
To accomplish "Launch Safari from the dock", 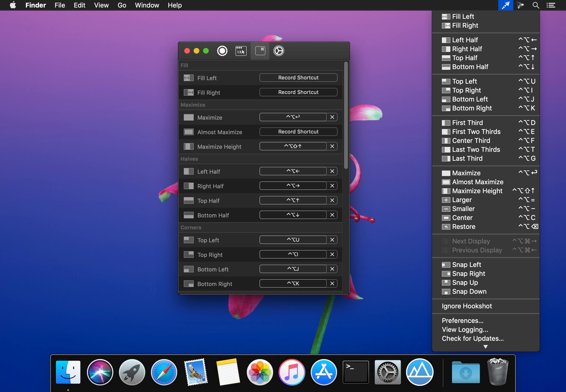I will [x=164, y=372].
